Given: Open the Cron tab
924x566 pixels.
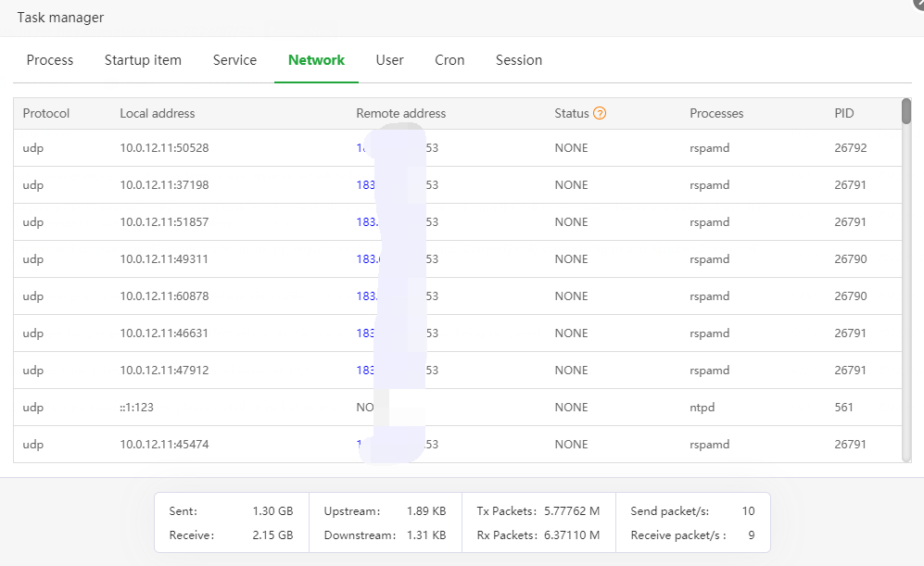Looking at the screenshot, I should [449, 60].
